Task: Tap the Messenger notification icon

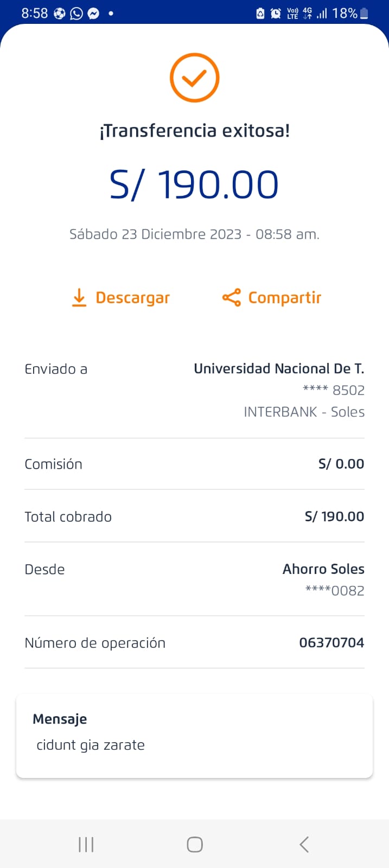Action: (x=93, y=13)
